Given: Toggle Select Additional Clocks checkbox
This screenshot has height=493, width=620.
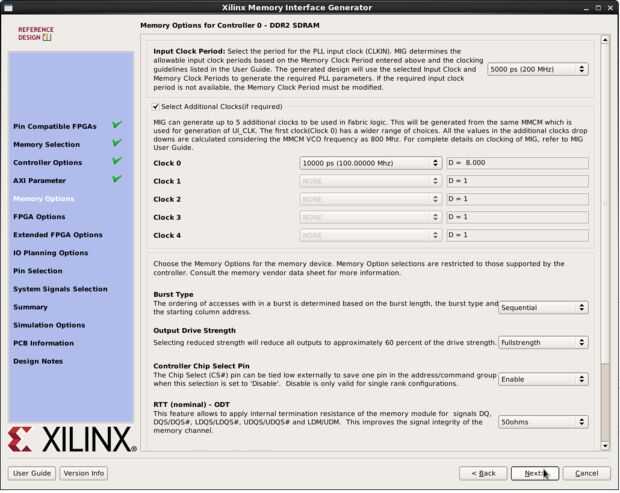Looking at the screenshot, I should point(156,107).
